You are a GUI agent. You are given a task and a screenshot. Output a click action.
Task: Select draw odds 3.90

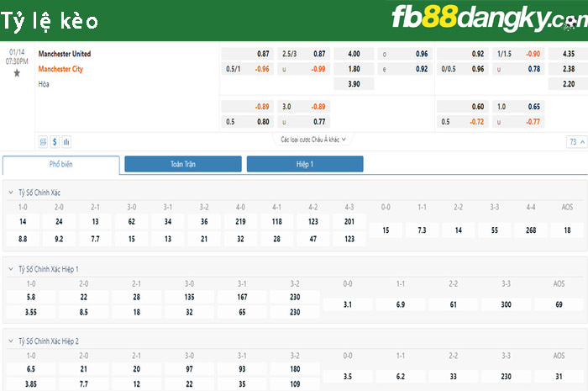coord(354,84)
